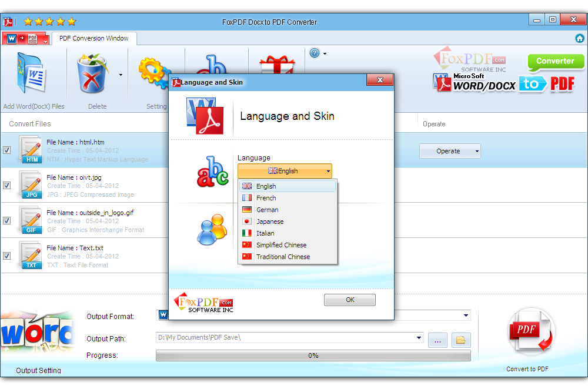The width and height of the screenshot is (588, 386).
Task: Select Traditional Chinese in the language list
Action: 288,257
